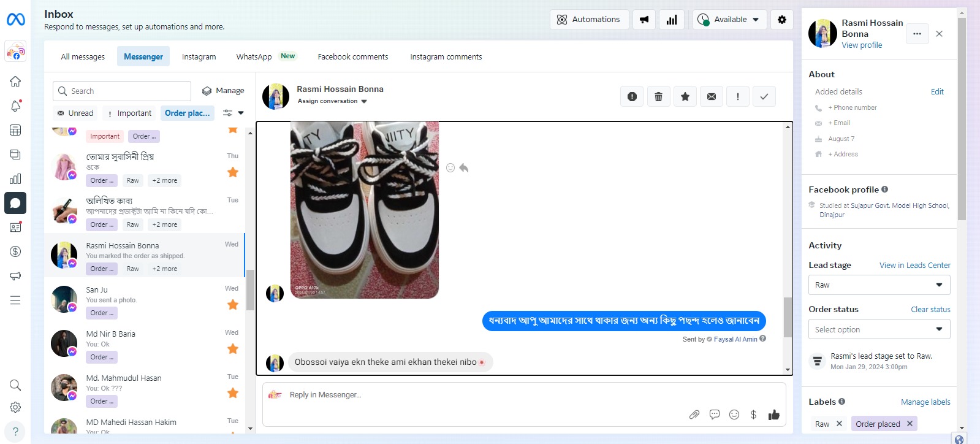Toggle star on Md. Mahmudul Hasan conversation

(233, 393)
